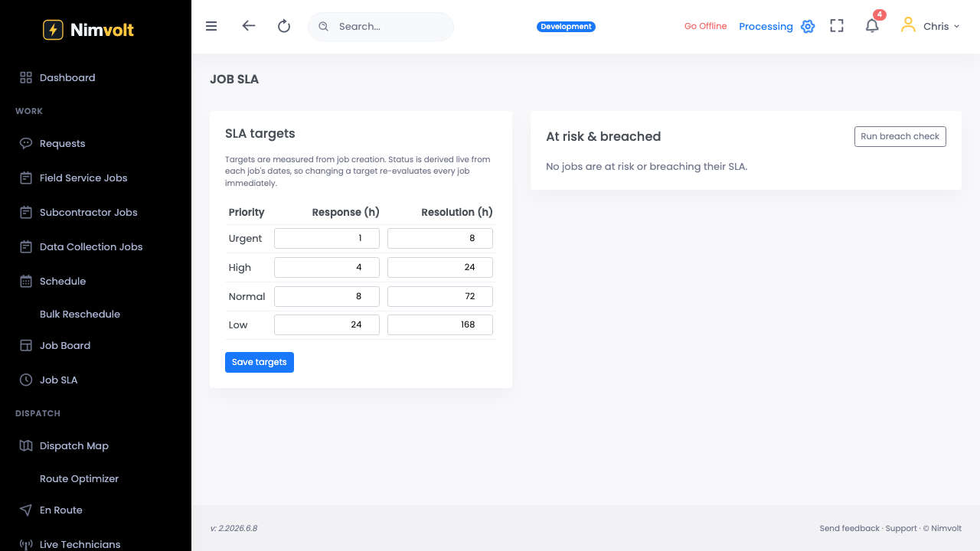Click the Subcontractor Jobs calendar icon
The image size is (980, 551).
[26, 212]
